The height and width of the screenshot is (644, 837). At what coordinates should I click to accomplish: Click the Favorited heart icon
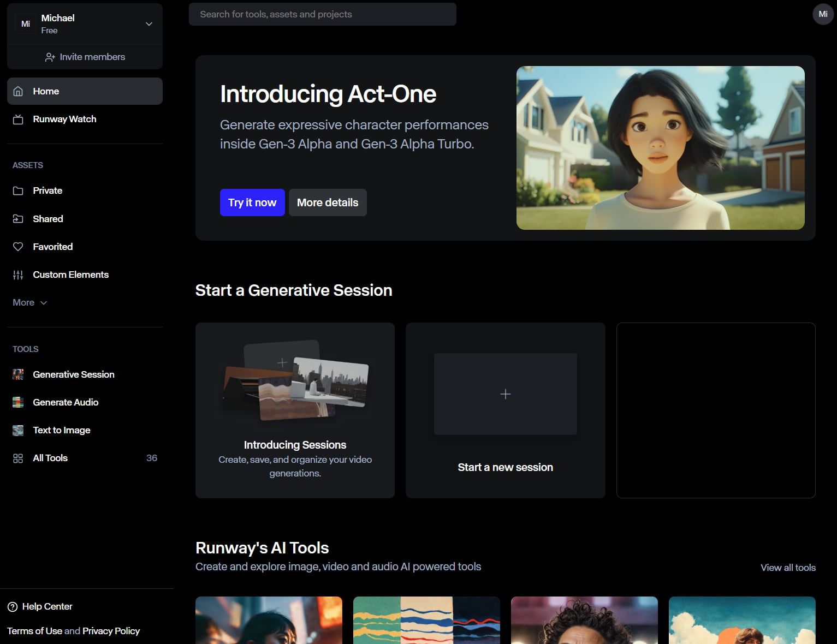(18, 247)
